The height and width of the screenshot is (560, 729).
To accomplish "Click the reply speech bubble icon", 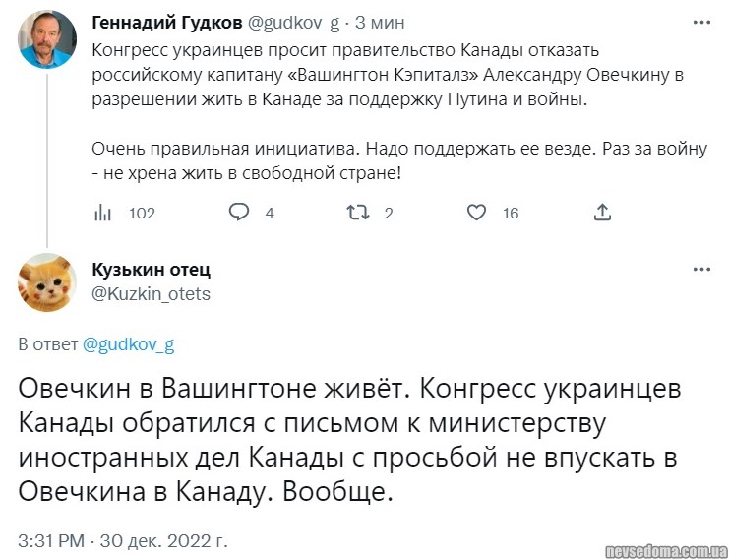I will pyautogui.click(x=238, y=213).
